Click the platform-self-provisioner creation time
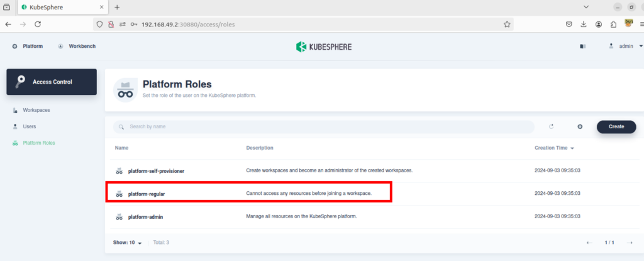Viewport: 644px width, 261px height. pos(557,170)
